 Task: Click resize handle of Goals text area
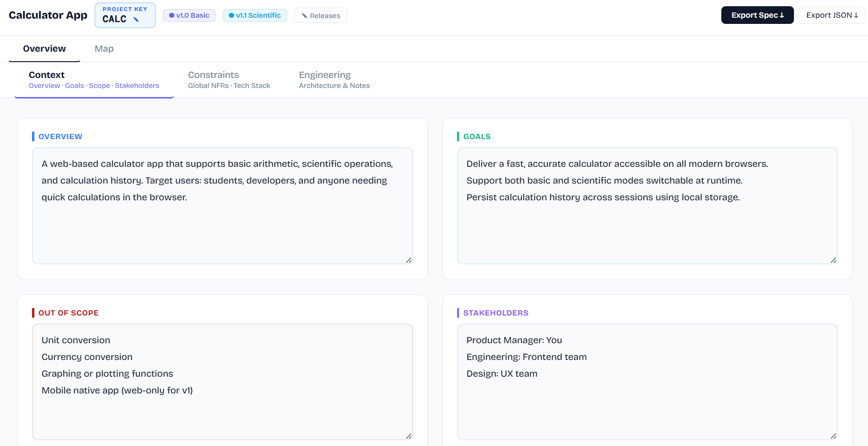[x=834, y=260]
